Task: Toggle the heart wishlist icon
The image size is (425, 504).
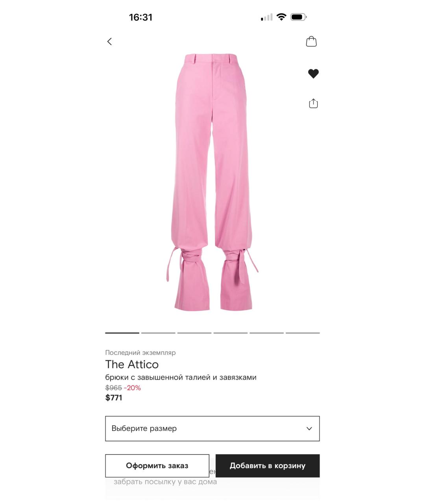Action: click(x=313, y=74)
